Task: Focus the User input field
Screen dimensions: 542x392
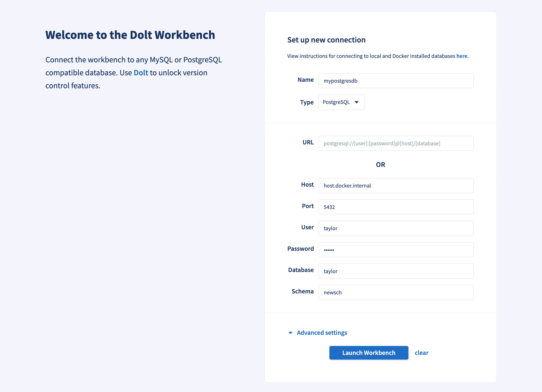Action: (396, 228)
